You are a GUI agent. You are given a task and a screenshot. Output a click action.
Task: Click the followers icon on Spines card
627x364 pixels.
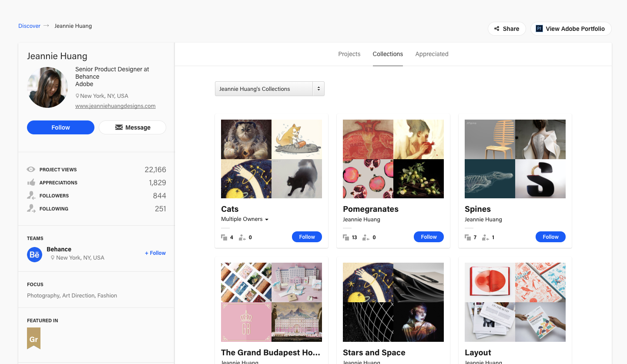[486, 237]
